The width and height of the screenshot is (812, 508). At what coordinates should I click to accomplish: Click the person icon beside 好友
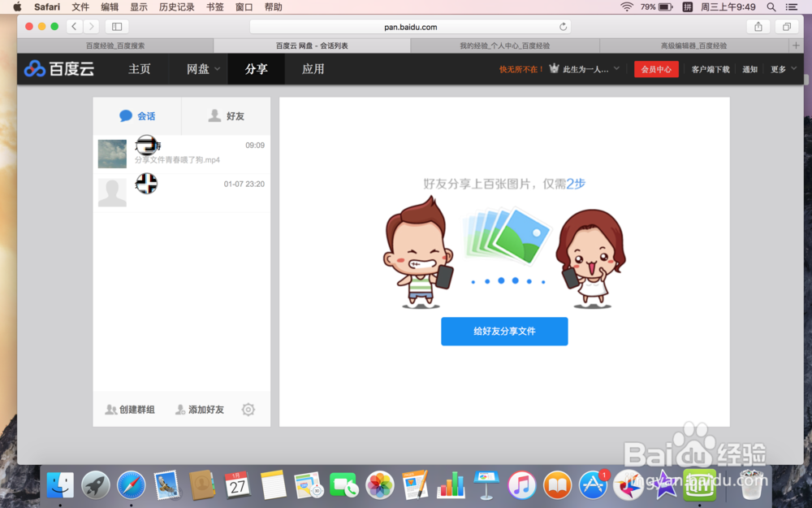[213, 114]
